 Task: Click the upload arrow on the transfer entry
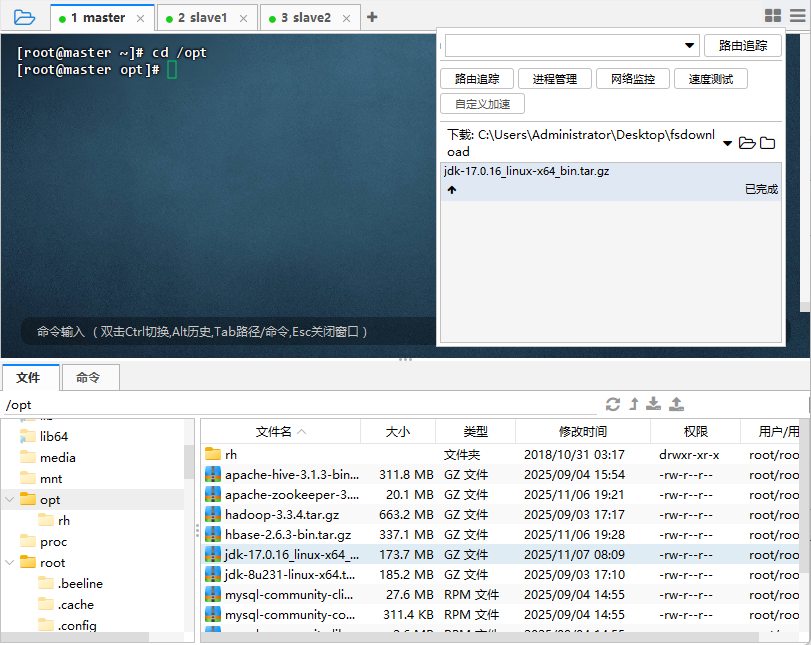coord(452,190)
